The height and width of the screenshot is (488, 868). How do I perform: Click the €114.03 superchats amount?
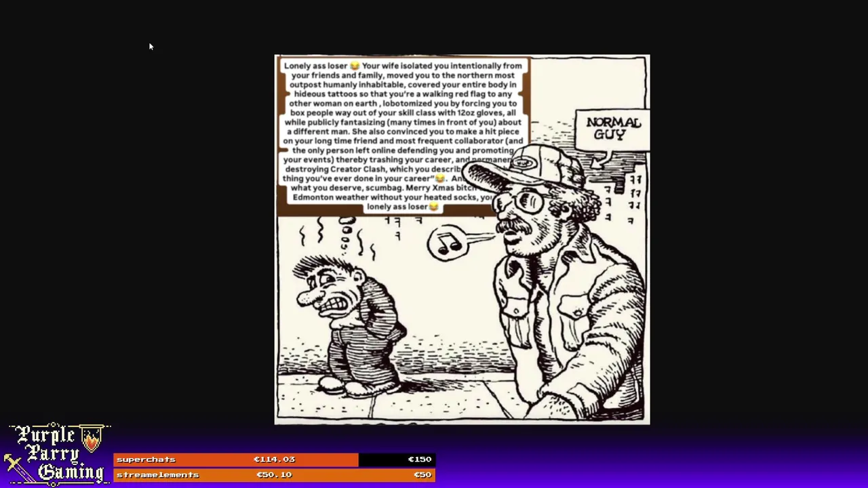click(274, 460)
